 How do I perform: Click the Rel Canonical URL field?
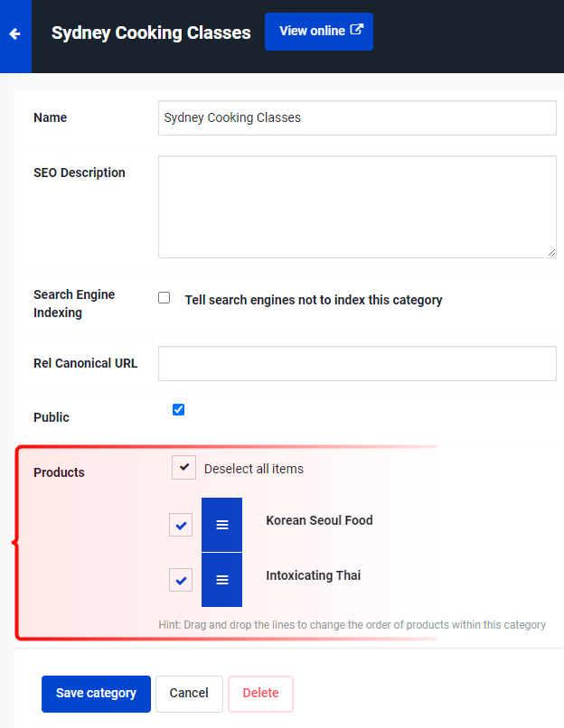[357, 363]
